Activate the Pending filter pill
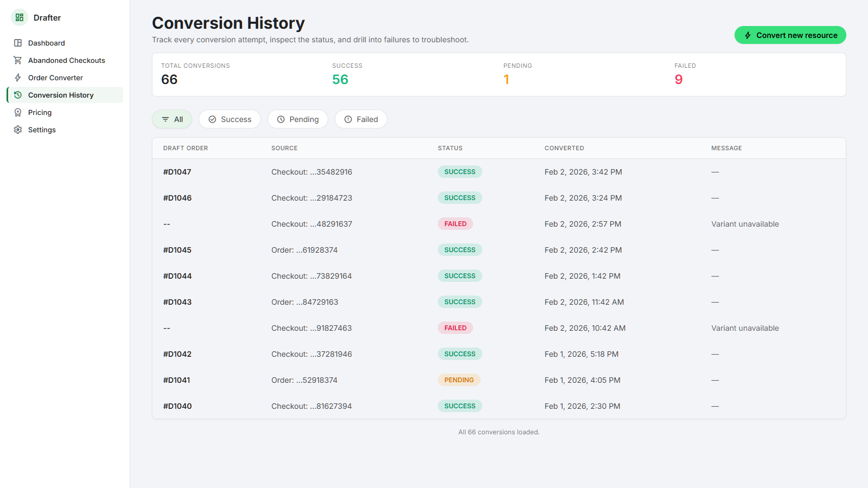 (298, 119)
